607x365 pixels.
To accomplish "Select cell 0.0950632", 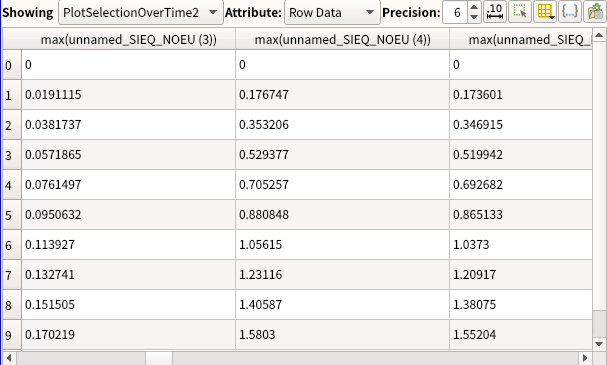I will click(129, 215).
